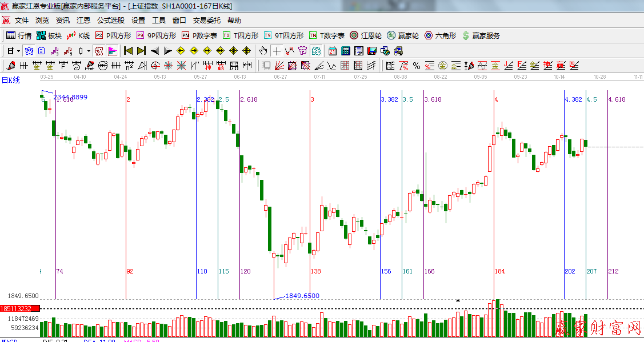Open the 江恩轮 Gann wheel tool
The height and width of the screenshot is (342, 644).
point(366,35)
